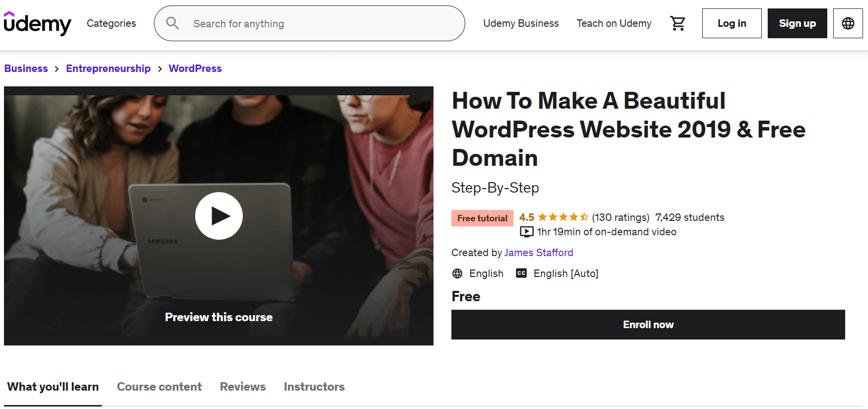Click the 7,429 students text
868x409 pixels.
[x=690, y=217]
